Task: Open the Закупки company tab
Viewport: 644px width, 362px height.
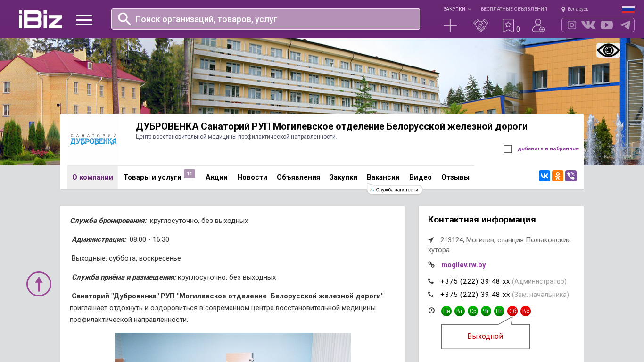Action: pyautogui.click(x=343, y=177)
